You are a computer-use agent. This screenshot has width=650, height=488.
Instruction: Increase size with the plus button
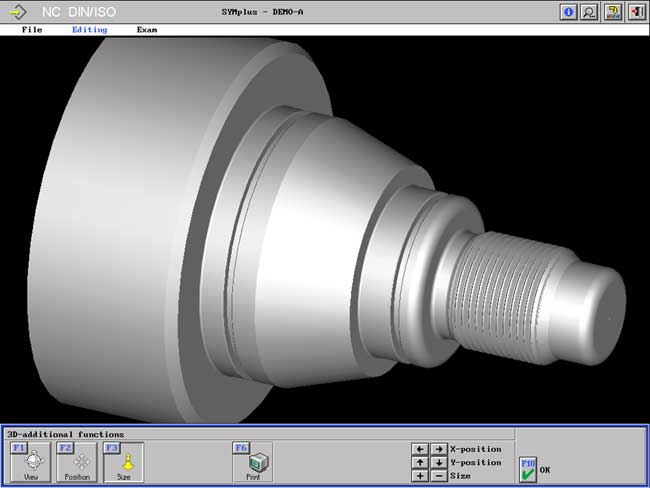[x=420, y=476]
